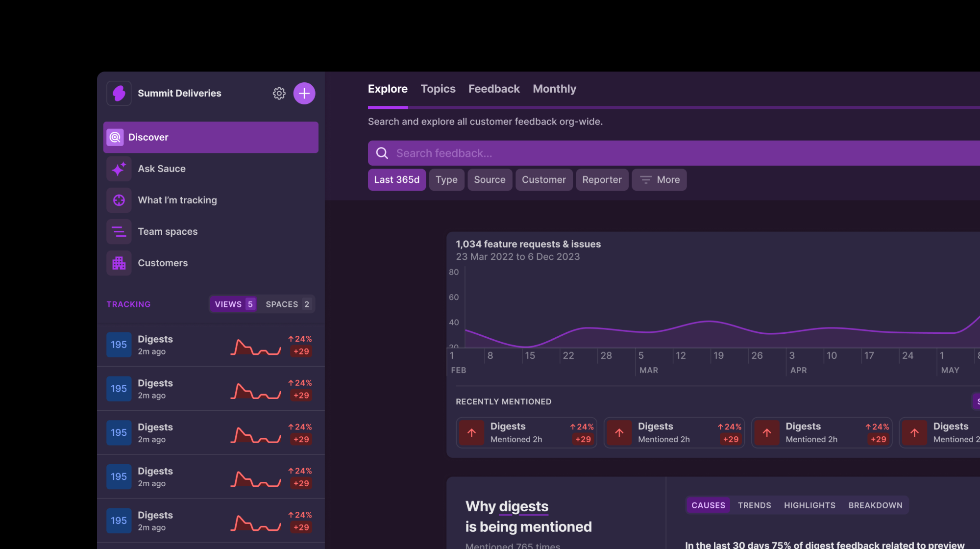Image resolution: width=980 pixels, height=549 pixels.
Task: Open Customers building icon
Action: pos(119,263)
